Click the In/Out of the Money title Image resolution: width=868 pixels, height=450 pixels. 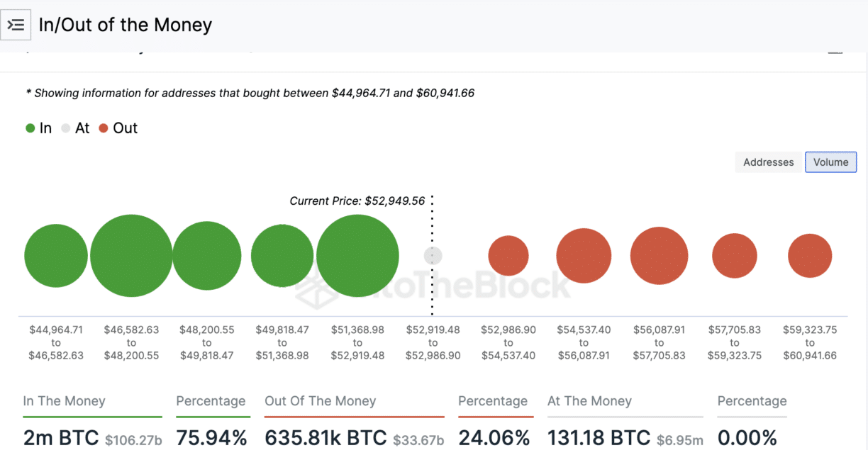125,24
